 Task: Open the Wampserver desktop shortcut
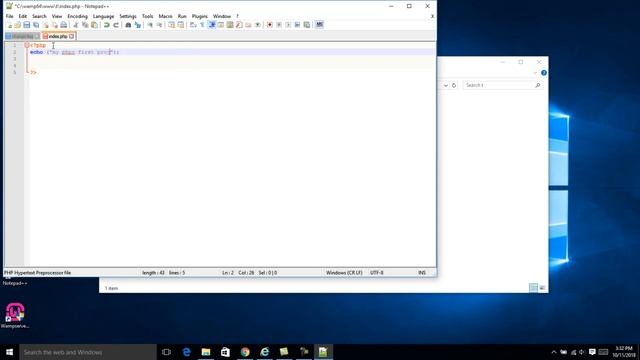pos(15,316)
